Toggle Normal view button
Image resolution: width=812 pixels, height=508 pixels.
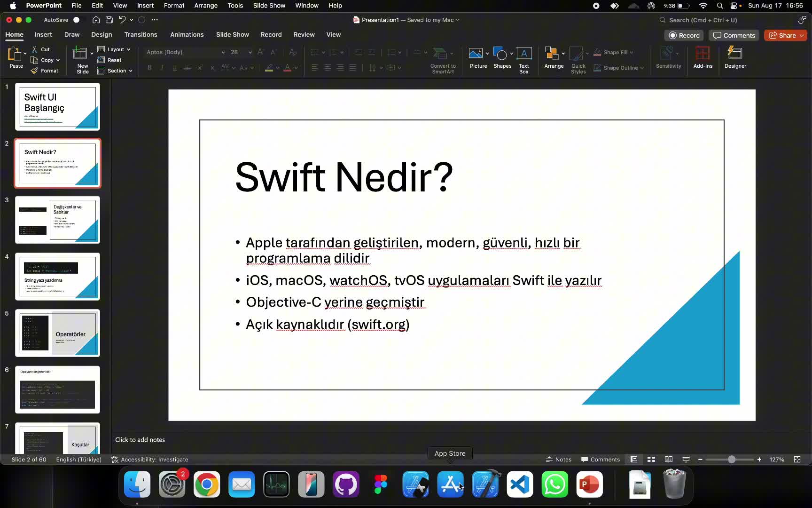634,460
